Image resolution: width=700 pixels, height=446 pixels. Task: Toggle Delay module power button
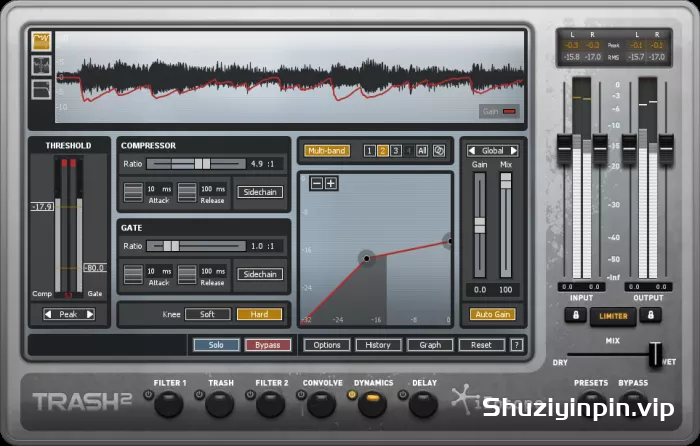click(x=403, y=395)
